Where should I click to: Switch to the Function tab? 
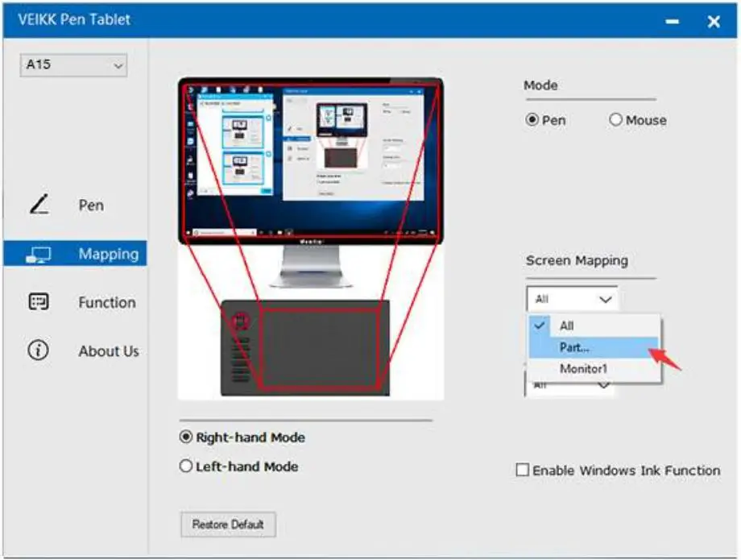tap(107, 302)
